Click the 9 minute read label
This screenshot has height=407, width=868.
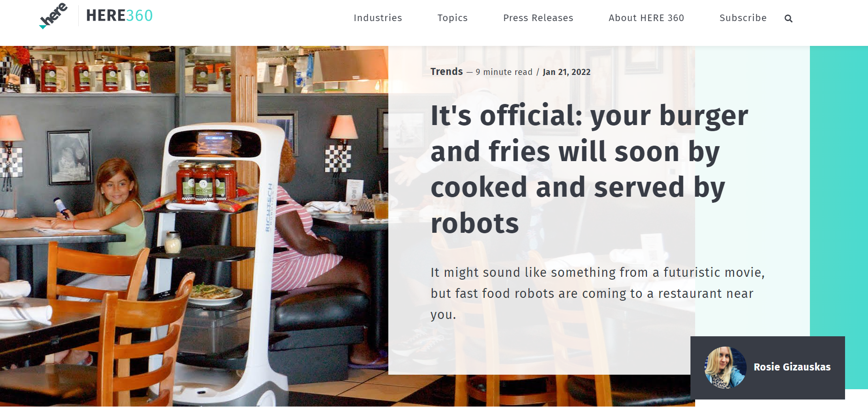point(504,72)
